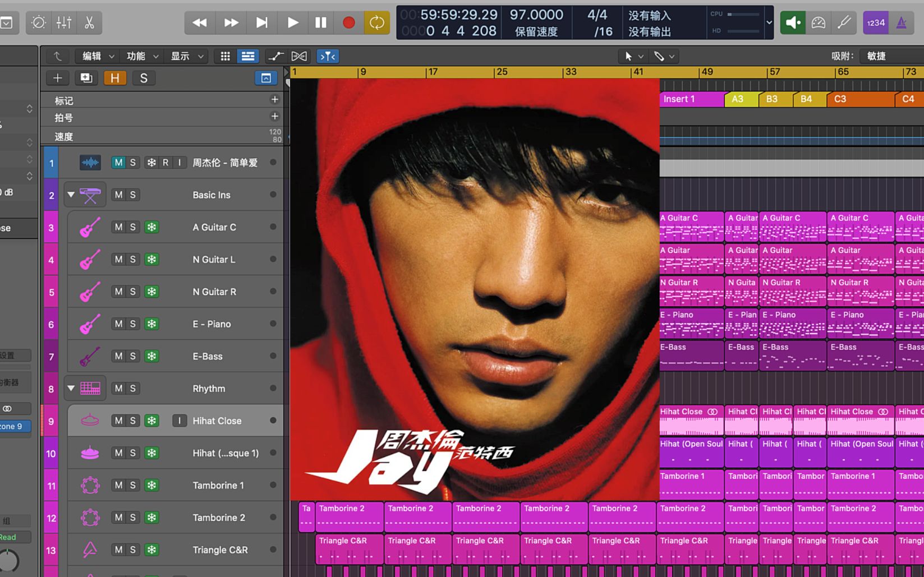Click the Hihat Close cymbal icon
This screenshot has height=577, width=924.
pyautogui.click(x=90, y=421)
